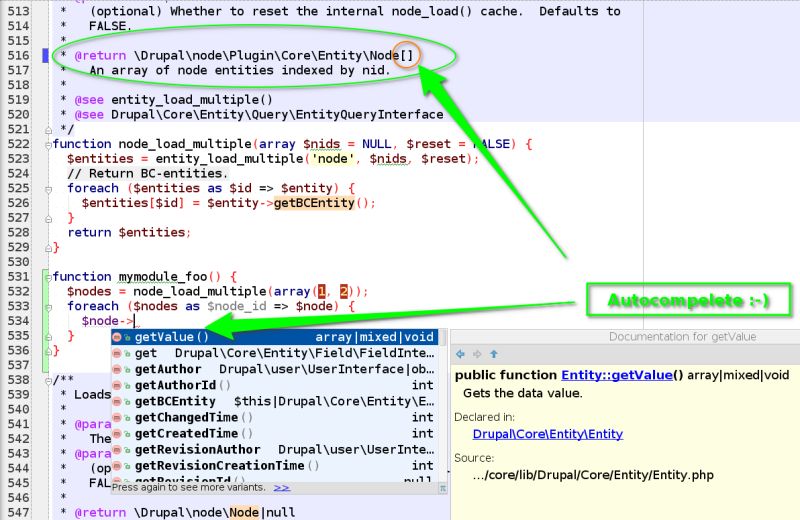Click the method icon beside getAuthor

click(x=117, y=369)
